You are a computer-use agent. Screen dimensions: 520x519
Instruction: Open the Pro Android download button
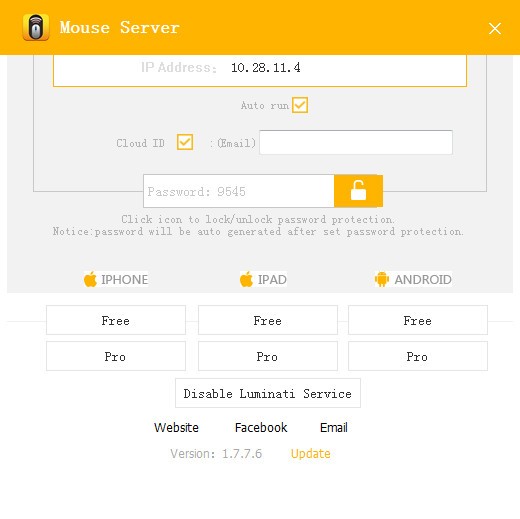pos(418,356)
